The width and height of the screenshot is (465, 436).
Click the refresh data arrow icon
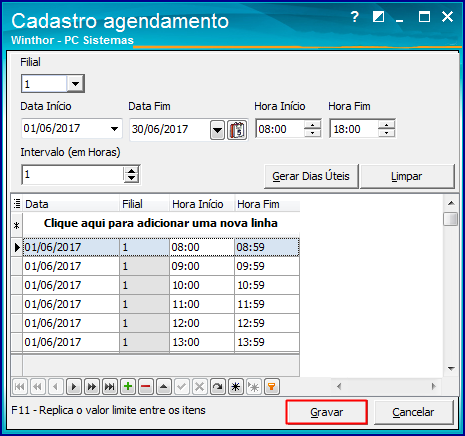tap(218, 387)
